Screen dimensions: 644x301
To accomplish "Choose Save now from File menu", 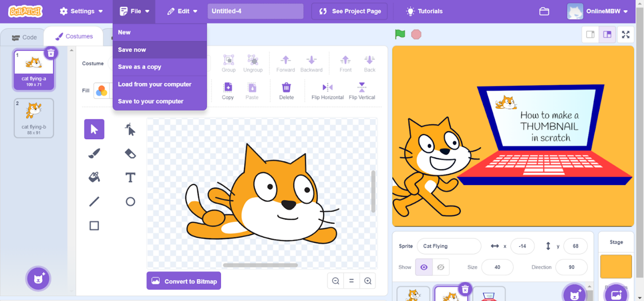I will pyautogui.click(x=159, y=50).
